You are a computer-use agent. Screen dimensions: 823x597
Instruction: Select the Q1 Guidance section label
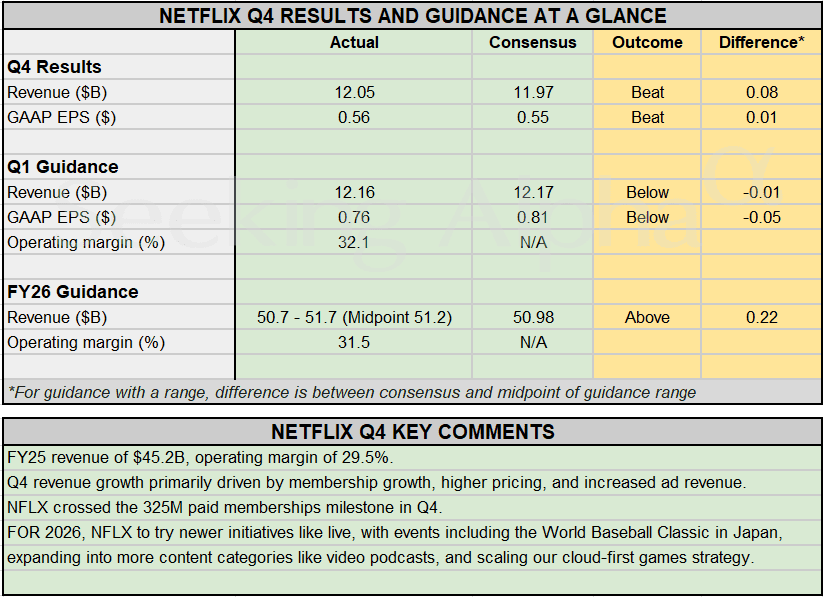click(x=63, y=167)
